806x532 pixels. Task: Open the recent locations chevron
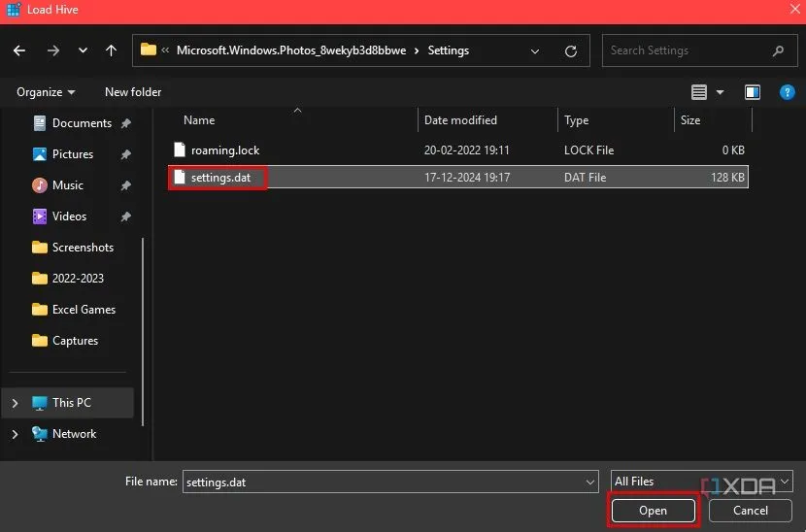tap(83, 50)
